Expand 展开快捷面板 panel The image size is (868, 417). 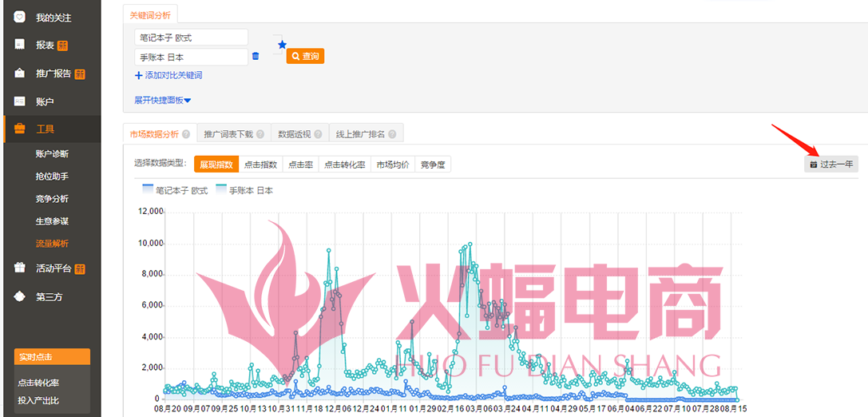tap(162, 100)
